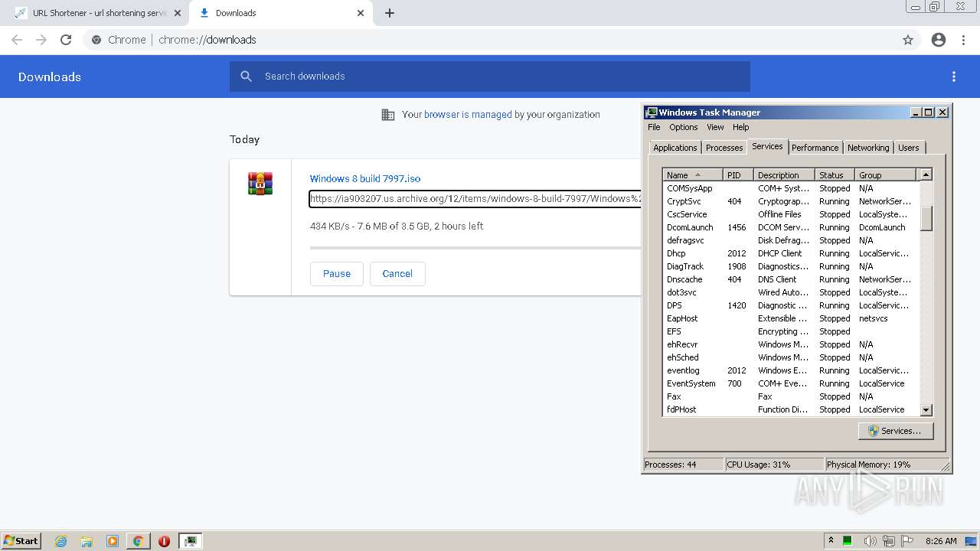
Task: Sort services by Name column
Action: tap(693, 175)
